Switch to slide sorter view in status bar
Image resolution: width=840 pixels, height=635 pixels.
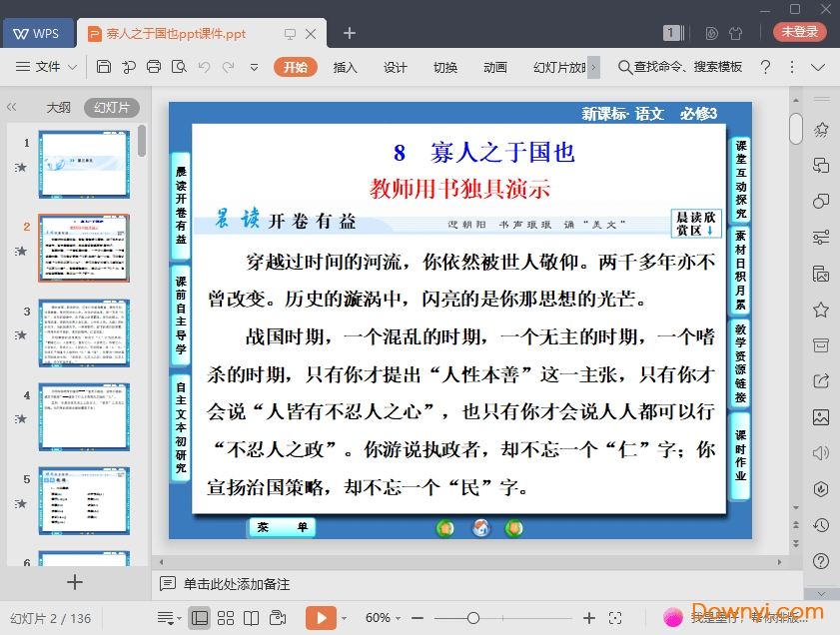point(226,618)
